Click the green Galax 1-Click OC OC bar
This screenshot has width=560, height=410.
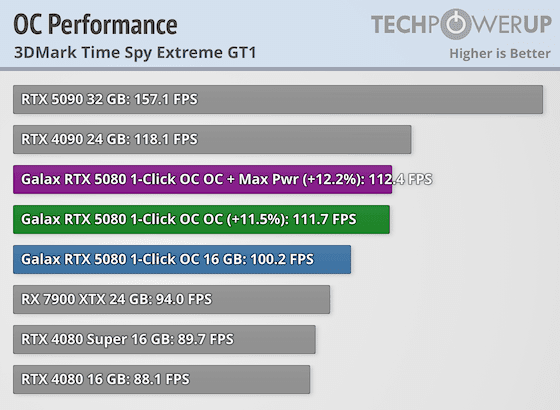click(x=201, y=219)
